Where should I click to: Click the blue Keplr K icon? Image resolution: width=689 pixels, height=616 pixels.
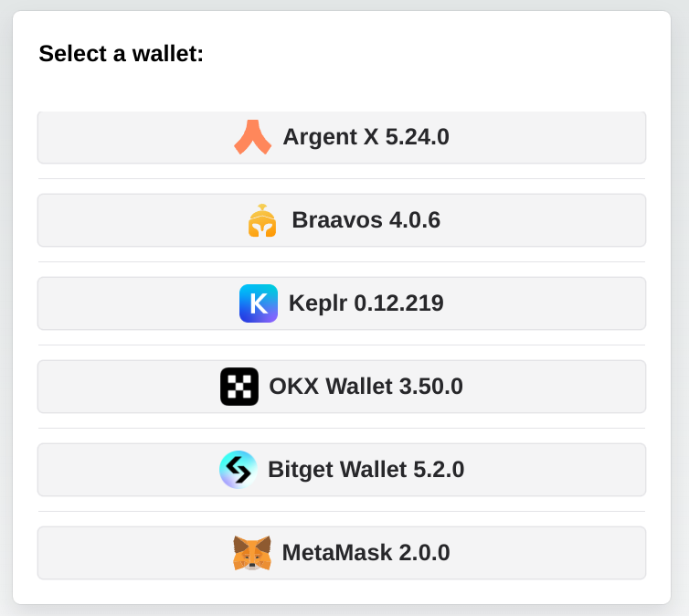tap(259, 303)
